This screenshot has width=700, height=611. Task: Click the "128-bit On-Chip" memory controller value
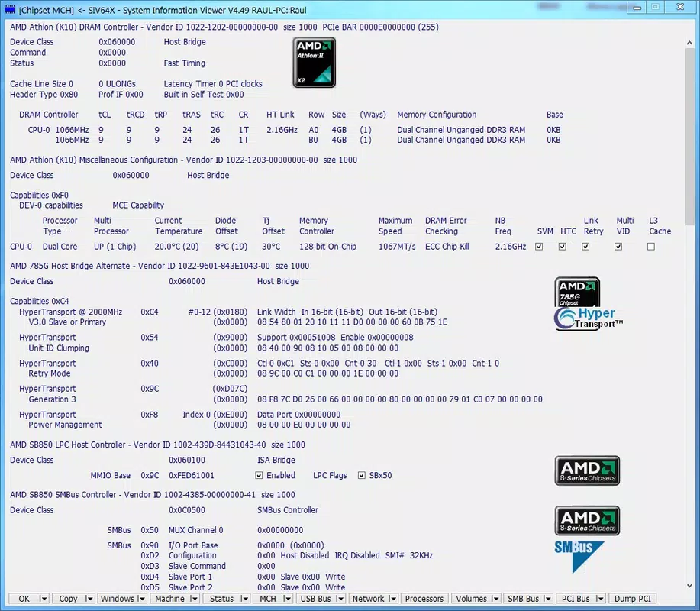pyautogui.click(x=327, y=247)
